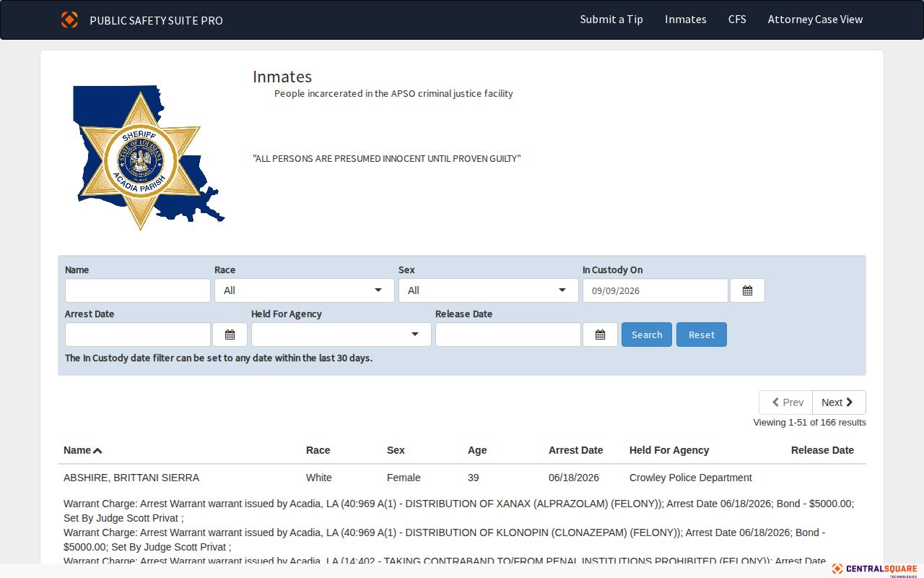Sort by the Release Date column header
The height and width of the screenshot is (578, 924).
click(822, 450)
